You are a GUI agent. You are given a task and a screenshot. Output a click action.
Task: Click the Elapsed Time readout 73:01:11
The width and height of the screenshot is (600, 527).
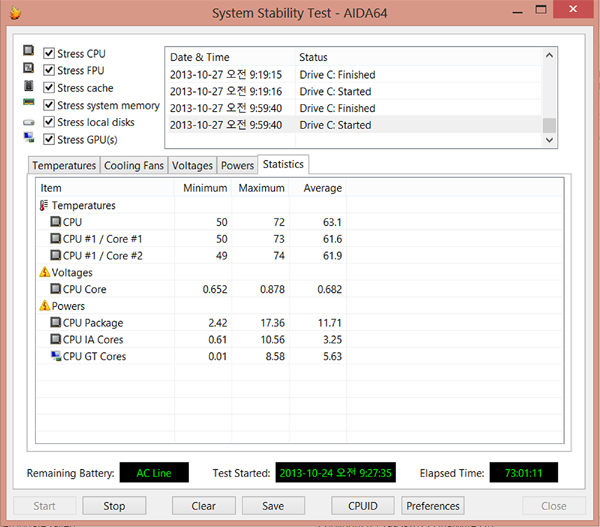523,473
